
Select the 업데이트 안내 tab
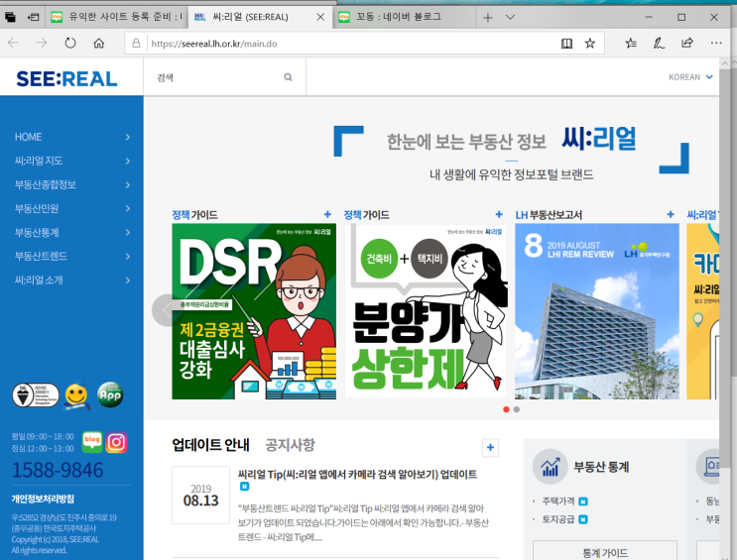210,445
